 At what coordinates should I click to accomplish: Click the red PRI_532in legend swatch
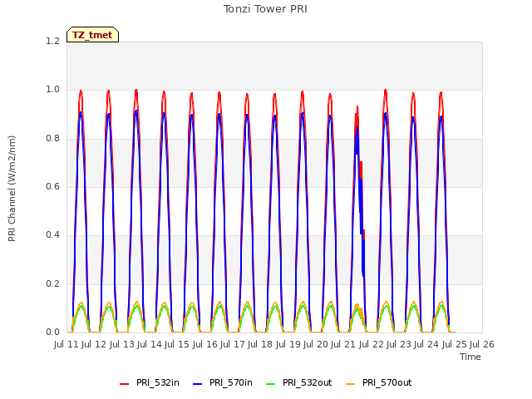[125, 384]
